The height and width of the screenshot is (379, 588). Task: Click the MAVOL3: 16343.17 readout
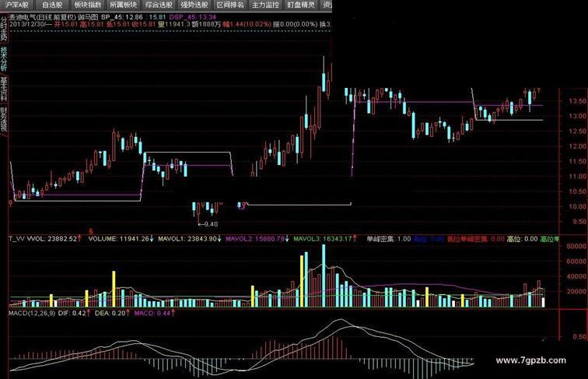click(323, 239)
